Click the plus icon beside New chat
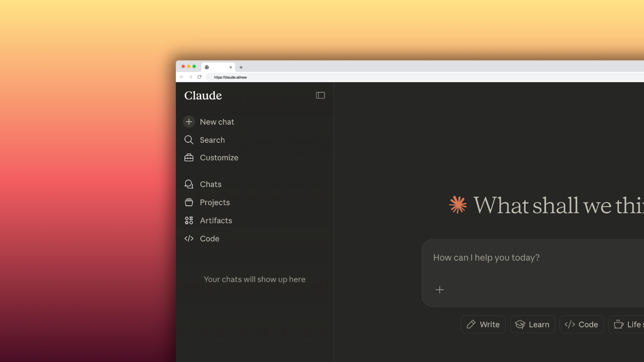 click(189, 122)
